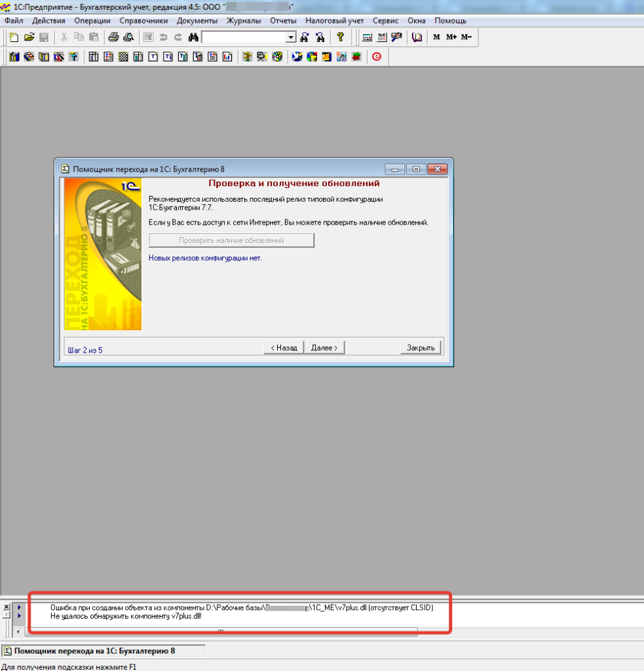Expand the search combo box dropdown arrow
Image resolution: width=644 pixels, height=671 pixels.
291,37
